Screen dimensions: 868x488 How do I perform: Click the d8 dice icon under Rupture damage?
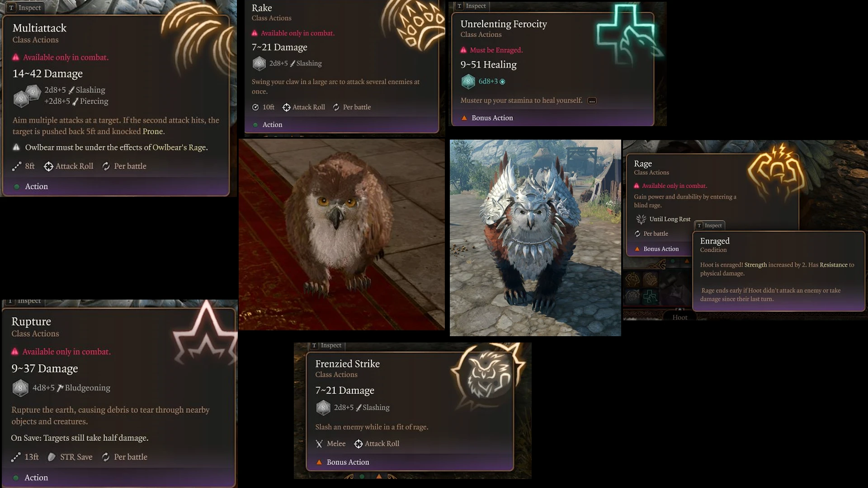[x=20, y=388]
